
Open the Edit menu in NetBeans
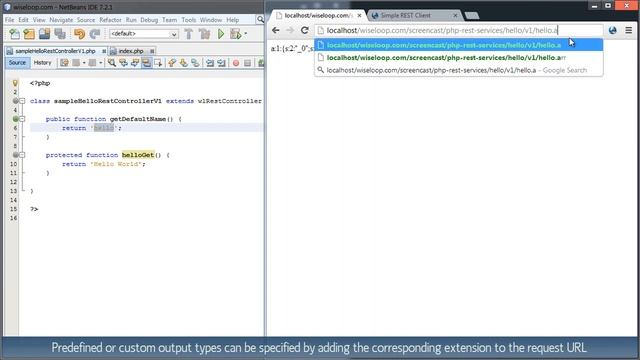(x=23, y=20)
